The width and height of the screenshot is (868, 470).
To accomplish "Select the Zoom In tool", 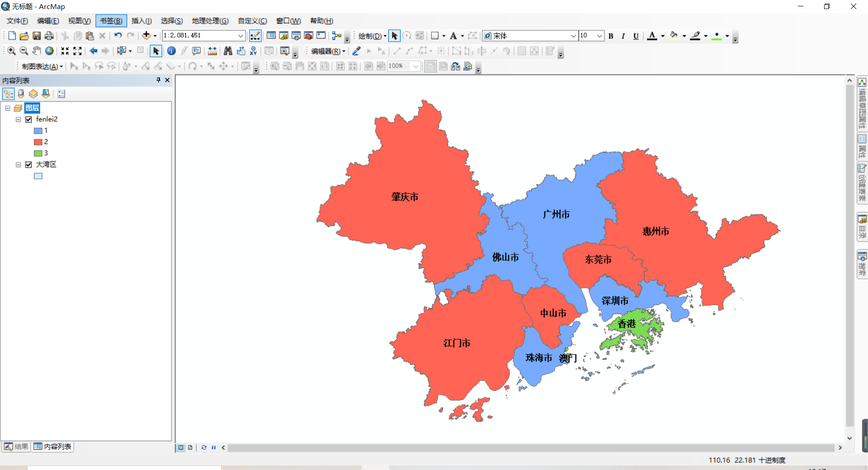I will click(11, 51).
